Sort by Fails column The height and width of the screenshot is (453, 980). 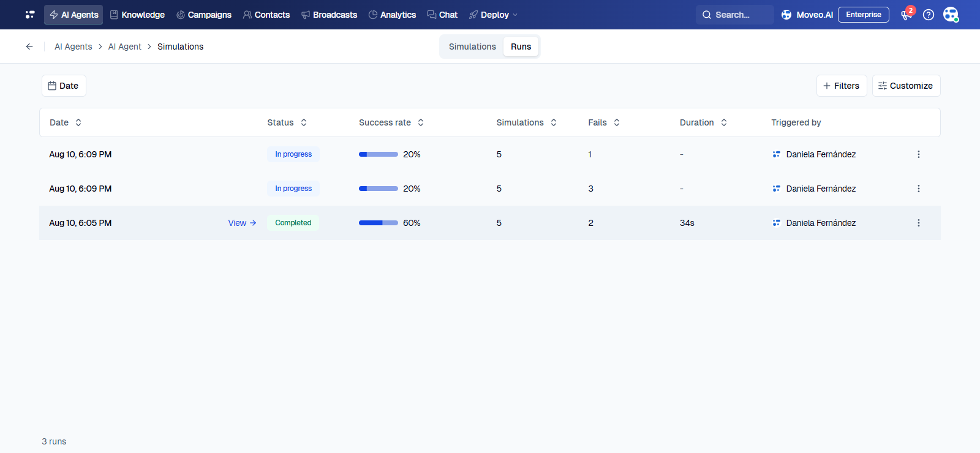click(x=604, y=122)
